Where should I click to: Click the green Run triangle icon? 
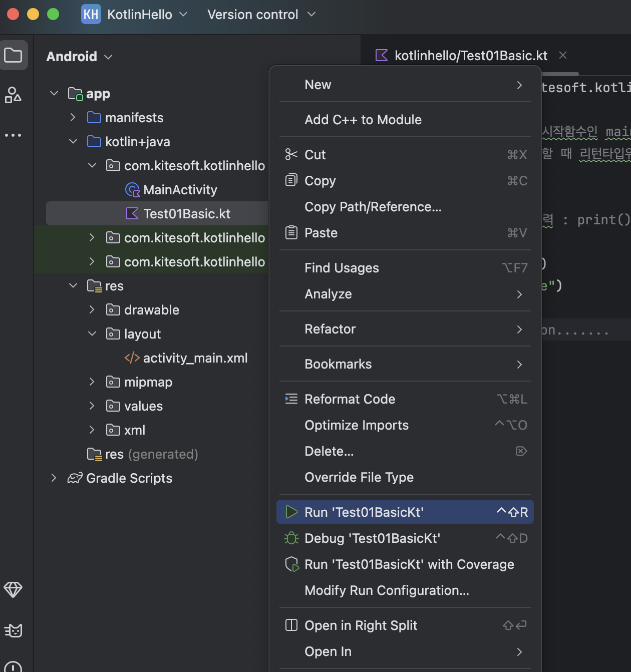tap(291, 512)
